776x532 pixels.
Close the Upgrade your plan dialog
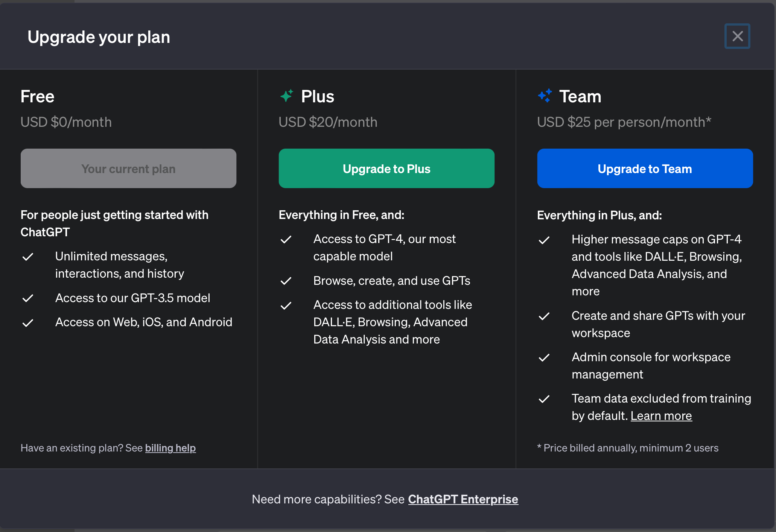point(737,36)
